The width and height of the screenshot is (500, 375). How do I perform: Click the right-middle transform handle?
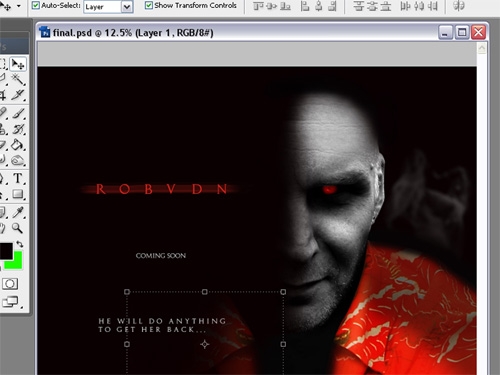tap(283, 344)
